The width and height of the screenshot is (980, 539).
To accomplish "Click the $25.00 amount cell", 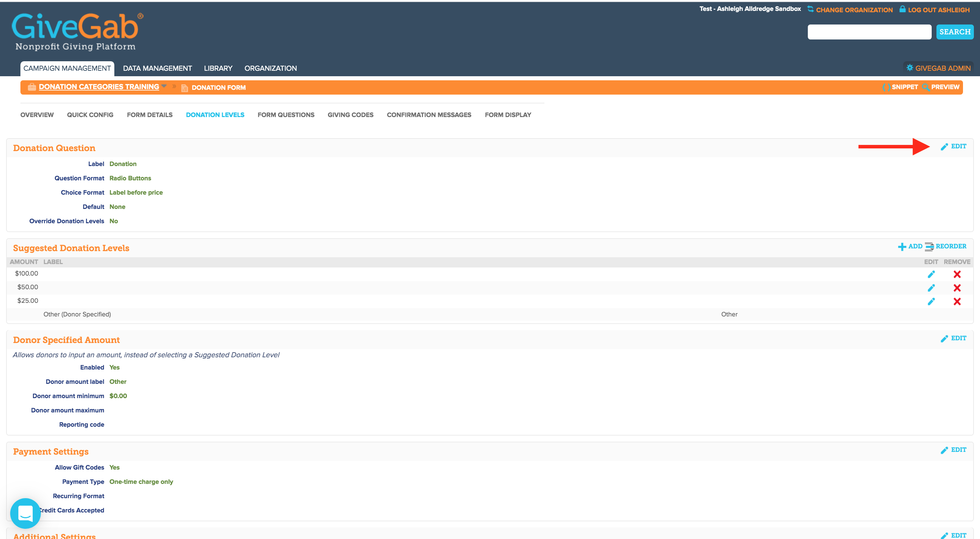I will 28,301.
